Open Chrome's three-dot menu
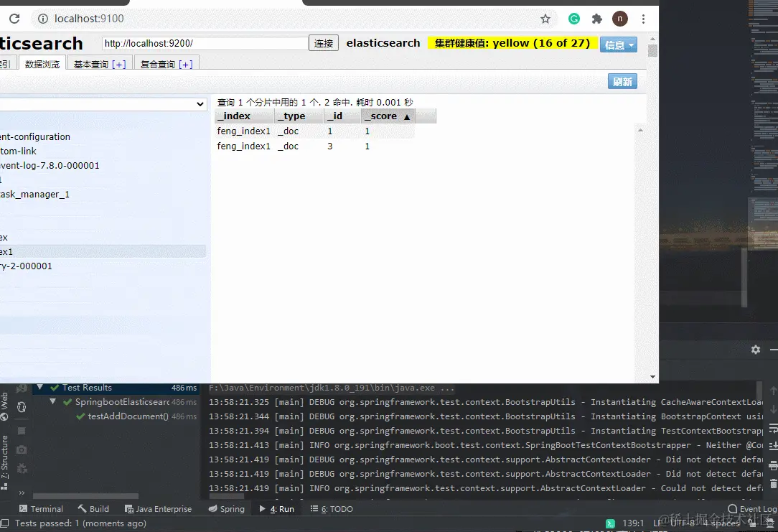Screen dimensions: 778x532 pyautogui.click(x=643, y=19)
